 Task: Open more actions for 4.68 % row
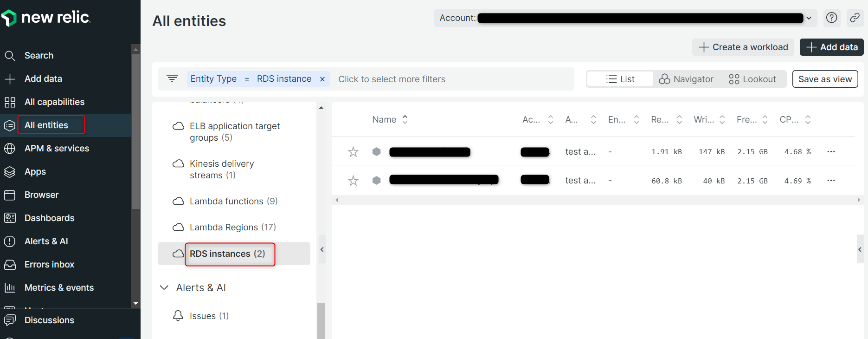pyautogui.click(x=831, y=152)
